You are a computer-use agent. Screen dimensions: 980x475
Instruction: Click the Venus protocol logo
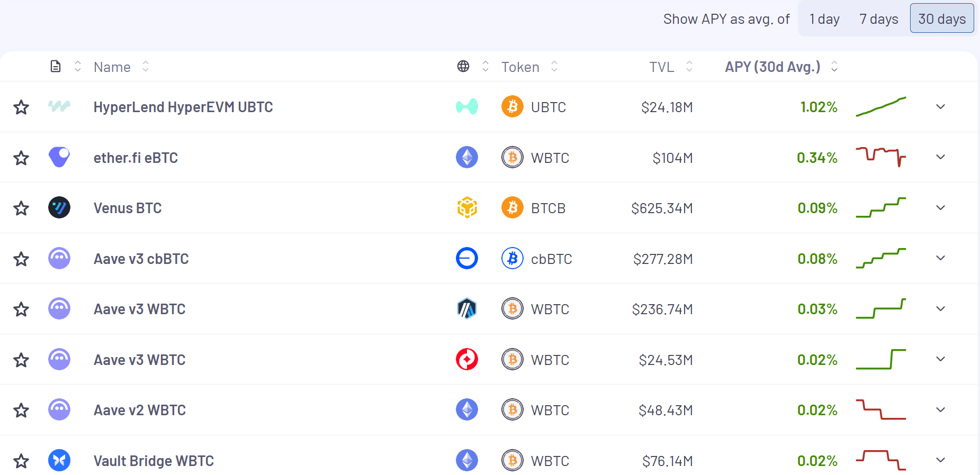[x=59, y=207]
